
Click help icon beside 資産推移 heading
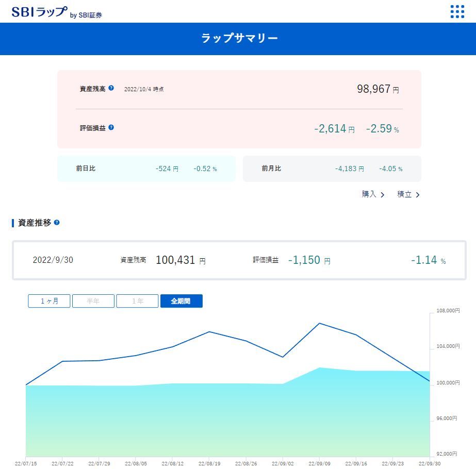pyautogui.click(x=57, y=223)
